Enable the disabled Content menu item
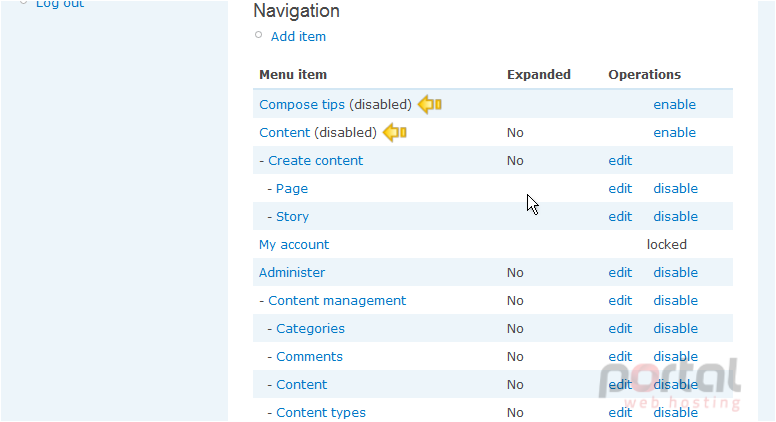This screenshot has height=422, width=776. tap(675, 133)
